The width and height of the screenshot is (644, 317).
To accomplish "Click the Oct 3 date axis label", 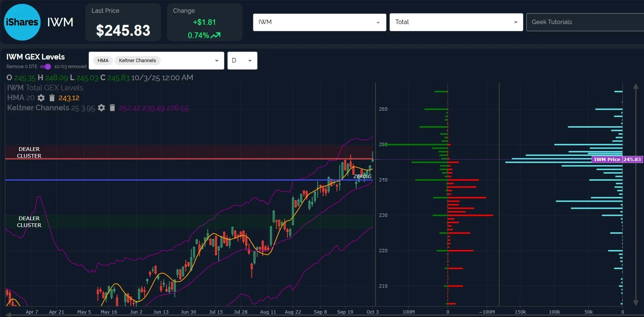I will click(373, 312).
